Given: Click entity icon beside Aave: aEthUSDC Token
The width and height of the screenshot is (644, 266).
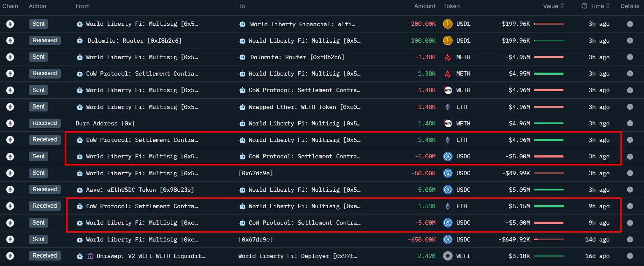Looking at the screenshot, I should pyautogui.click(x=80, y=190).
